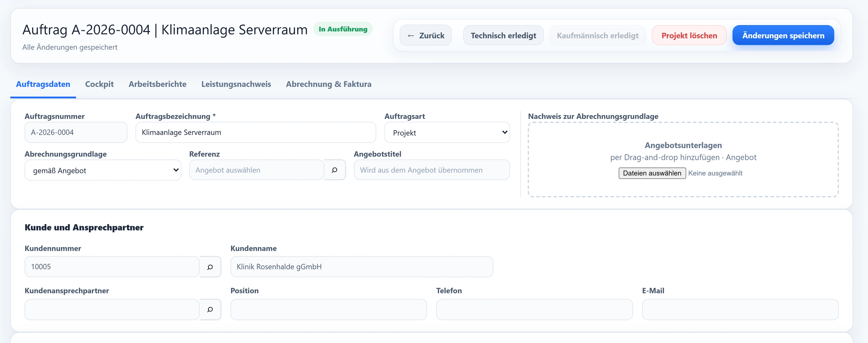The image size is (868, 343).
Task: Click the Angebotsunterlagen drag-and-drop area
Action: [x=683, y=159]
